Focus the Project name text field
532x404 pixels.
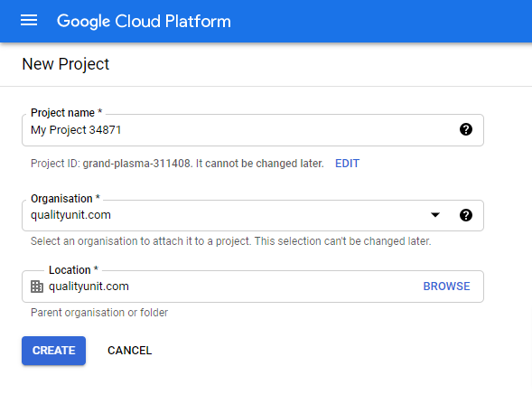[x=253, y=130]
